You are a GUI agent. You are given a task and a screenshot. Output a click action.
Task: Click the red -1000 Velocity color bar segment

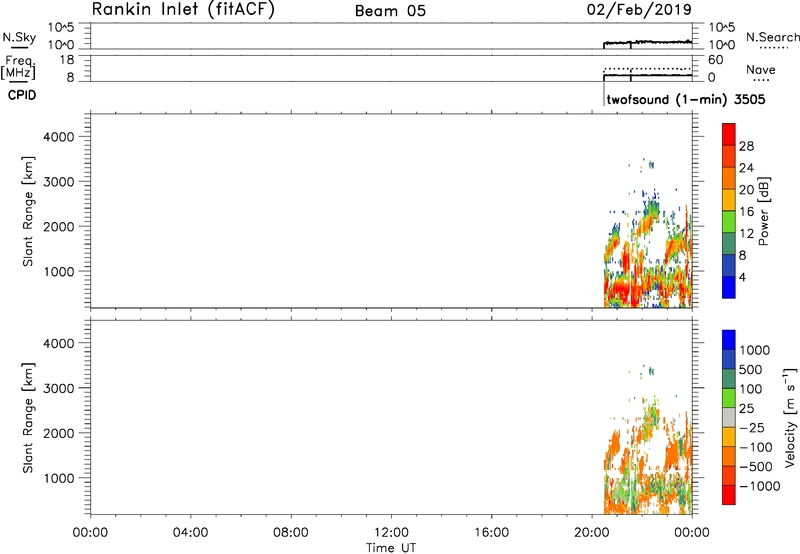point(728,495)
